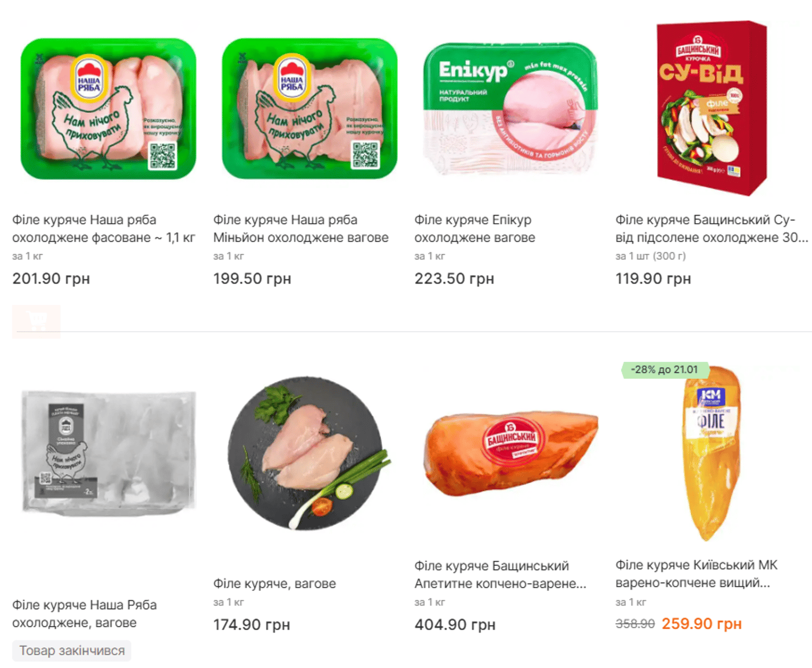Open the Київський МК варено-копчене title link
The image size is (812, 668).
[x=696, y=573]
